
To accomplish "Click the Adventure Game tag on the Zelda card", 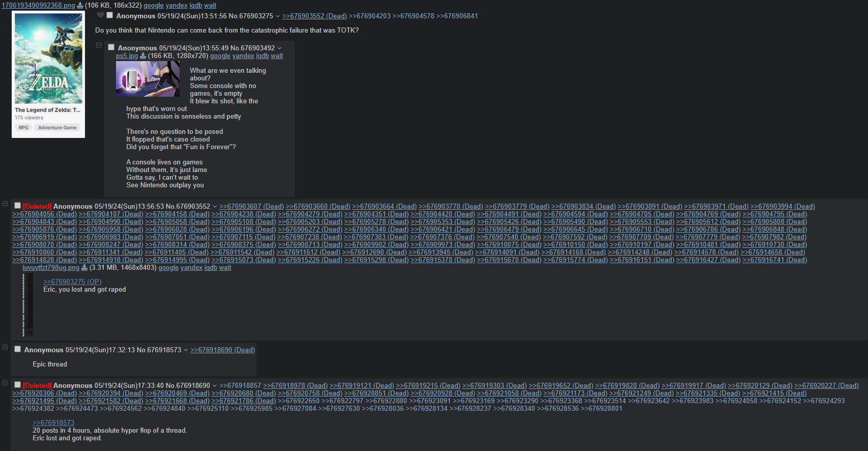I will (x=57, y=128).
